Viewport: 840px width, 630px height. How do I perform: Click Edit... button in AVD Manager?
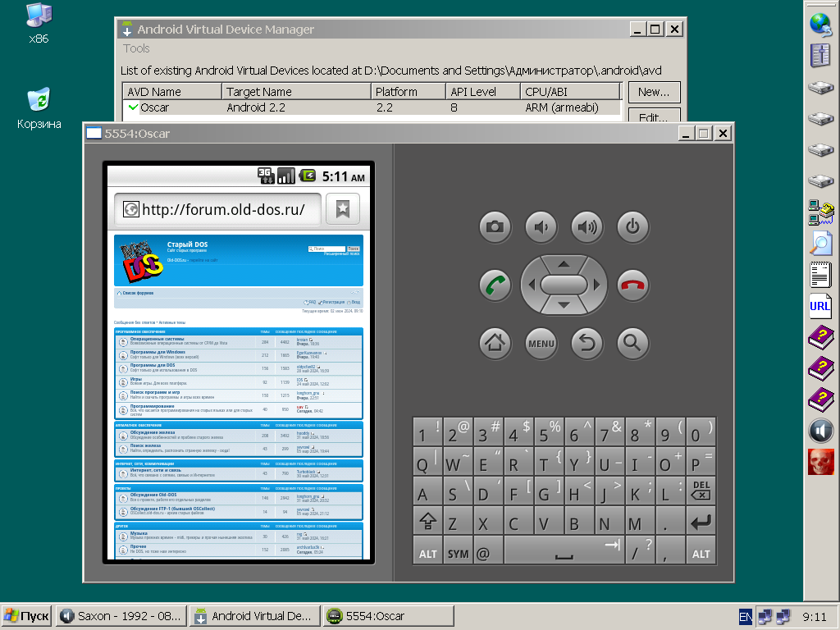click(x=654, y=116)
